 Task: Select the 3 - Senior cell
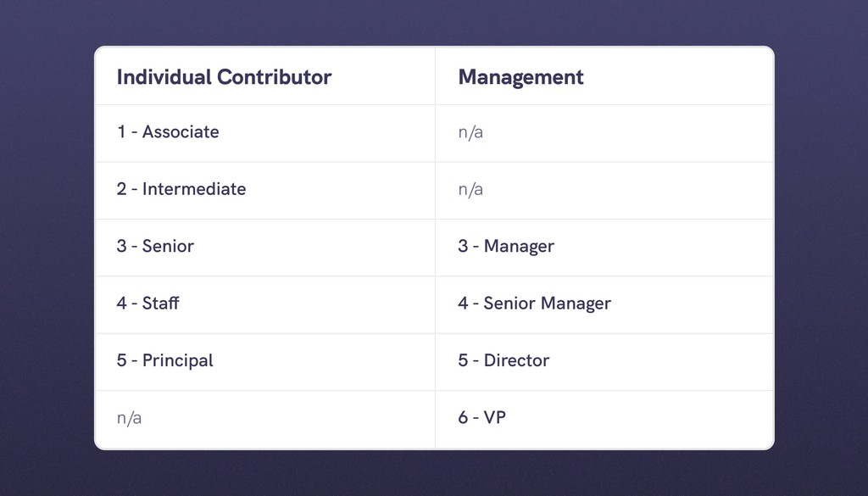[x=155, y=247]
